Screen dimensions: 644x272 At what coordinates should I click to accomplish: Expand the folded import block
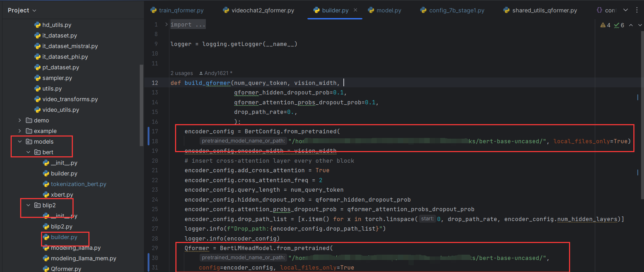click(x=166, y=24)
